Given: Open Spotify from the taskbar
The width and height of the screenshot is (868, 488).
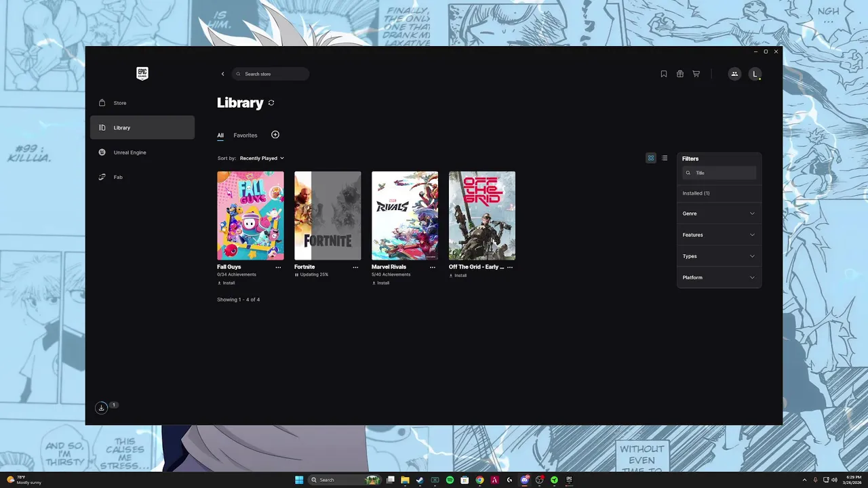Looking at the screenshot, I should [x=450, y=480].
